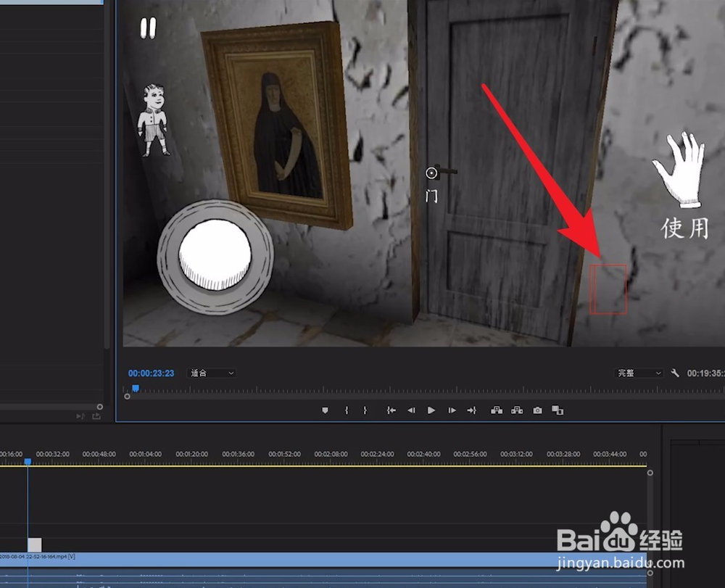725x588 pixels.
Task: Click the Mark Out brace icon
Action: (365, 410)
